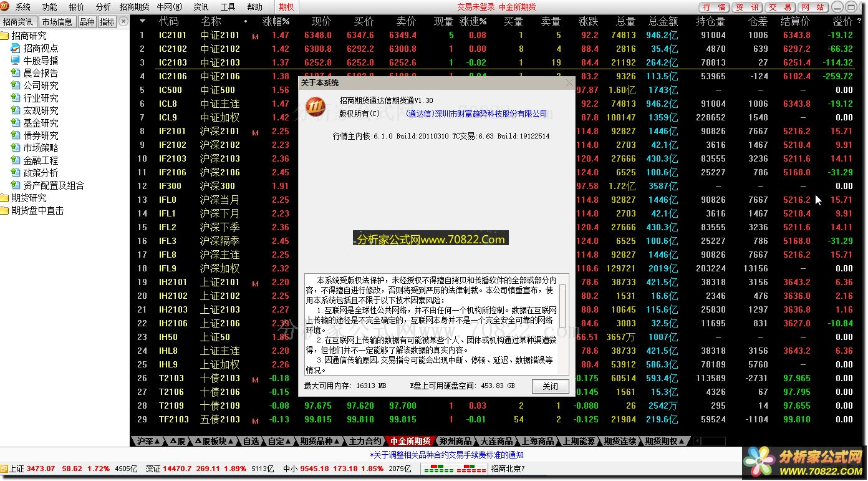The width and height of the screenshot is (868, 481).
Task: Click the 政策分析 item icon
Action: [16, 173]
